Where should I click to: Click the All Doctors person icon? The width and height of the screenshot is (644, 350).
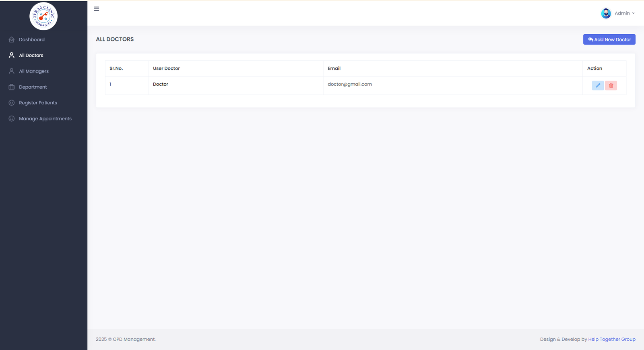pyautogui.click(x=12, y=55)
